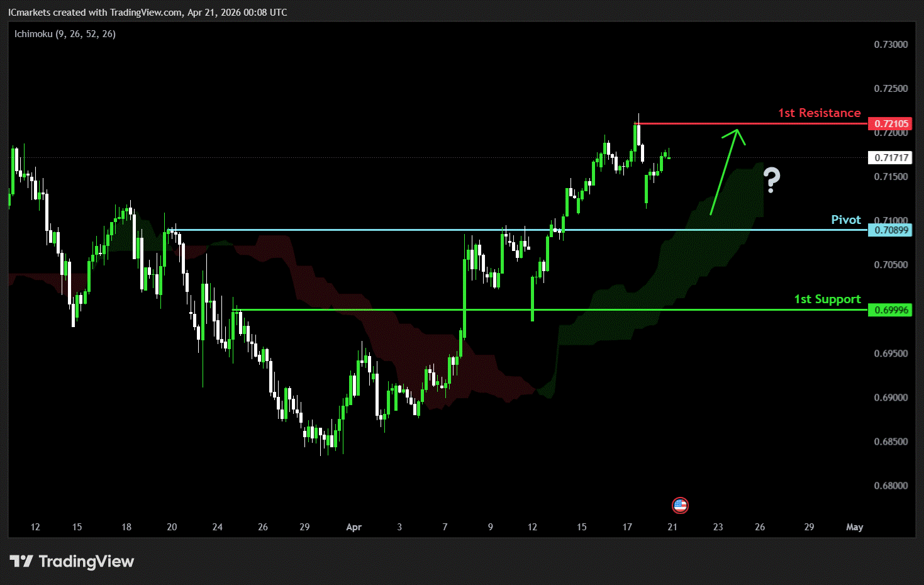Select the 1st Support text label
The image size is (924, 585).
(827, 299)
